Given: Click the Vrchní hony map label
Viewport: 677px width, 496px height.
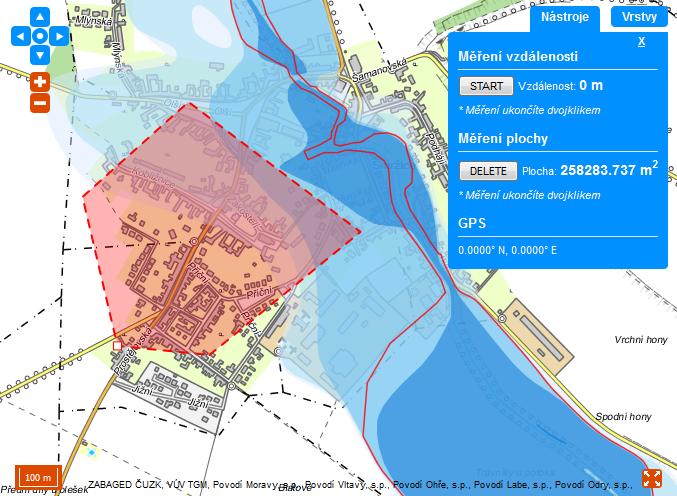Looking at the screenshot, I should click(640, 340).
